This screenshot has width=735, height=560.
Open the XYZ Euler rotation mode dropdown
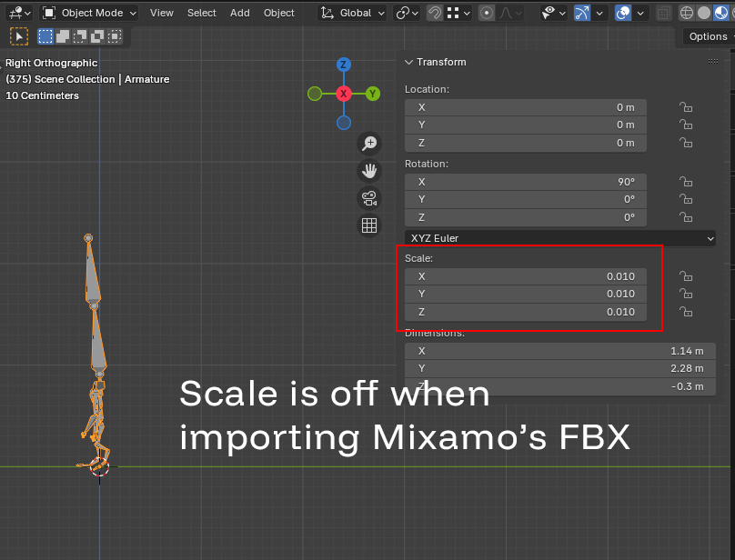click(560, 238)
